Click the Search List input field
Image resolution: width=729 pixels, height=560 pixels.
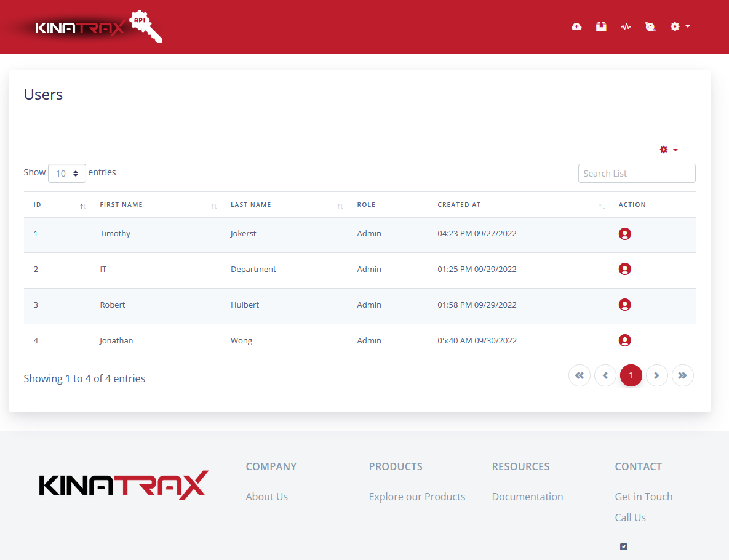point(637,174)
